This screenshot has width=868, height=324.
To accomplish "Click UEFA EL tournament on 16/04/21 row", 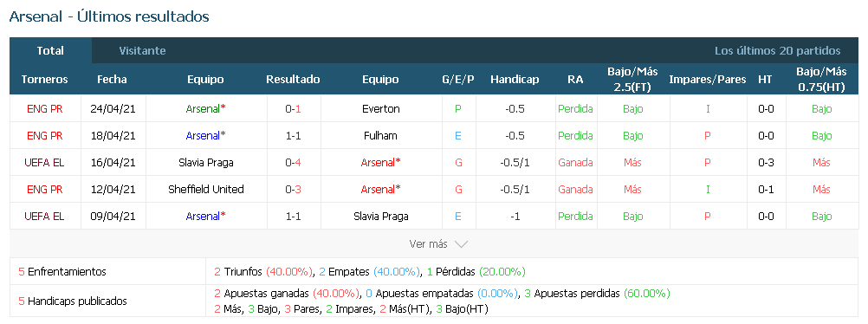I will tap(45, 163).
